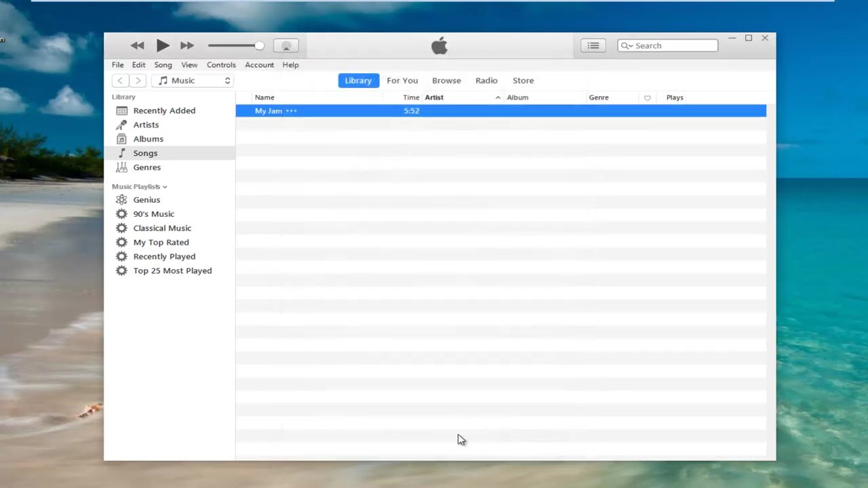868x488 pixels.
Task: Go forward with the right arrow button
Action: (138, 81)
